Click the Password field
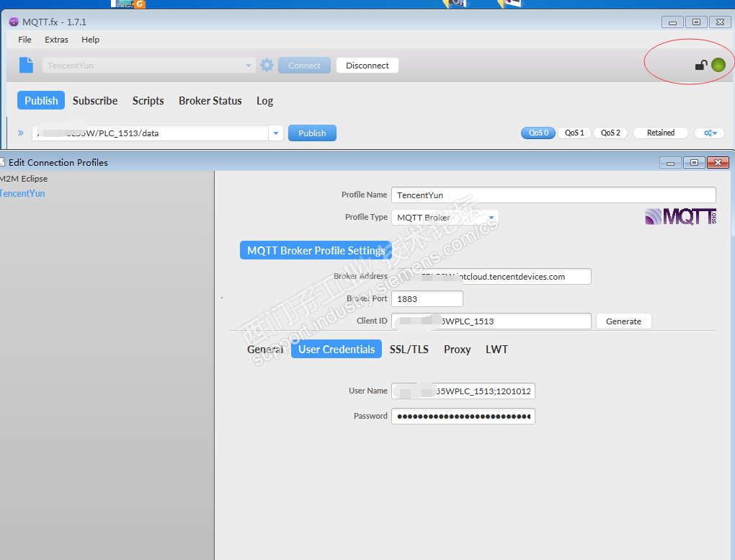Screen dimensions: 735x560 tap(463, 416)
